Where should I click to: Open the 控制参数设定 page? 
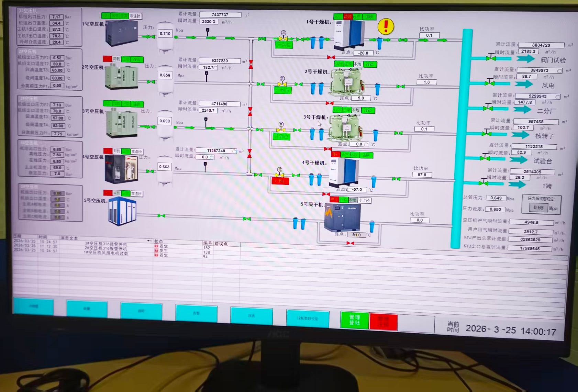tap(308, 318)
